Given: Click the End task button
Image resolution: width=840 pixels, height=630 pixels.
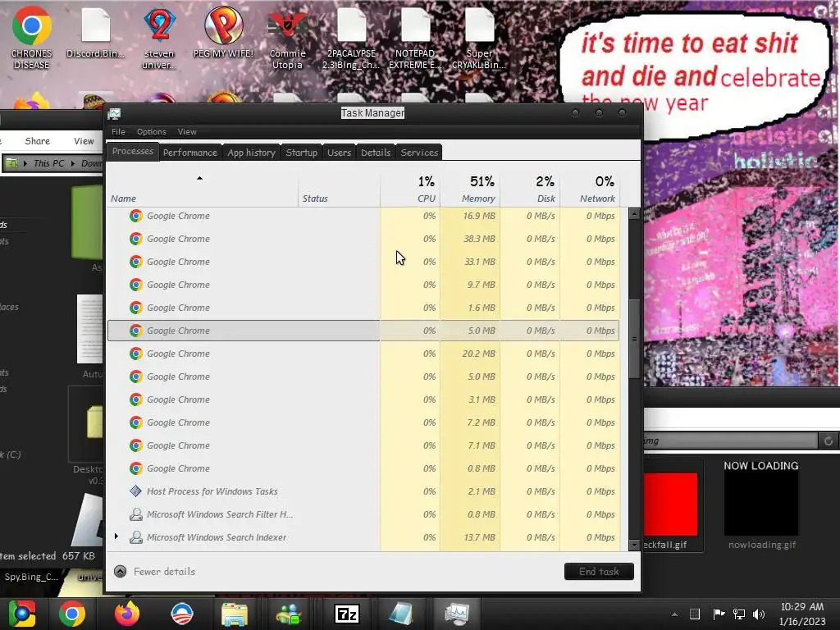Looking at the screenshot, I should click(x=599, y=572).
